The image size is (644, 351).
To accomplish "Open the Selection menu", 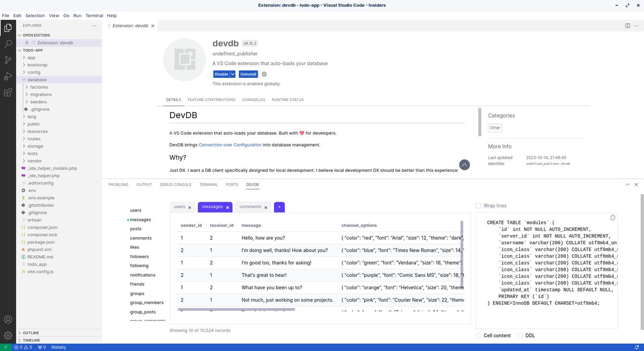I will [x=35, y=16].
